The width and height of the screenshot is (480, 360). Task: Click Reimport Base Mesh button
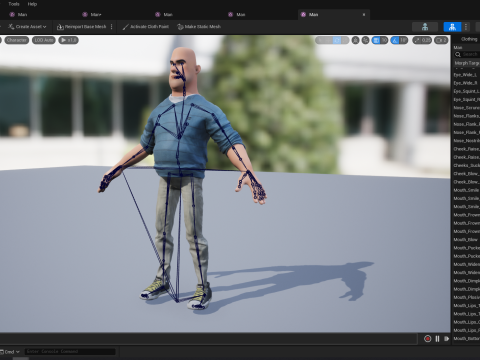point(82,27)
